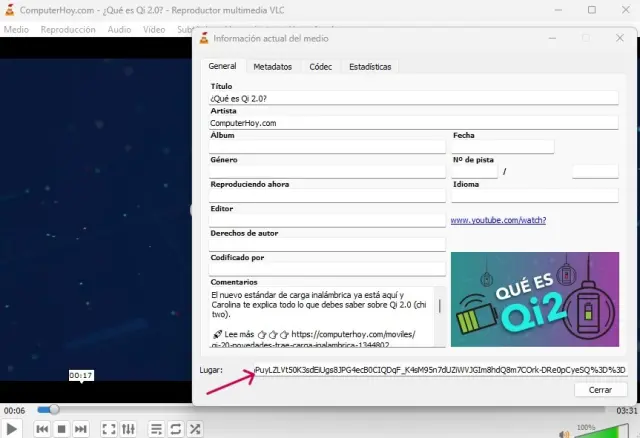The image size is (640, 438).
Task: Open the Códec tab
Action: click(321, 67)
